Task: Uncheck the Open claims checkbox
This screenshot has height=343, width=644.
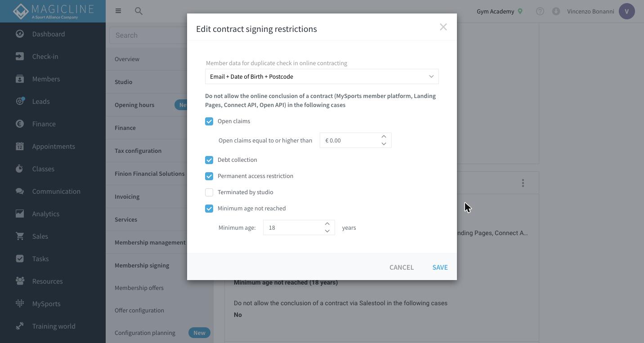Action: (209, 121)
